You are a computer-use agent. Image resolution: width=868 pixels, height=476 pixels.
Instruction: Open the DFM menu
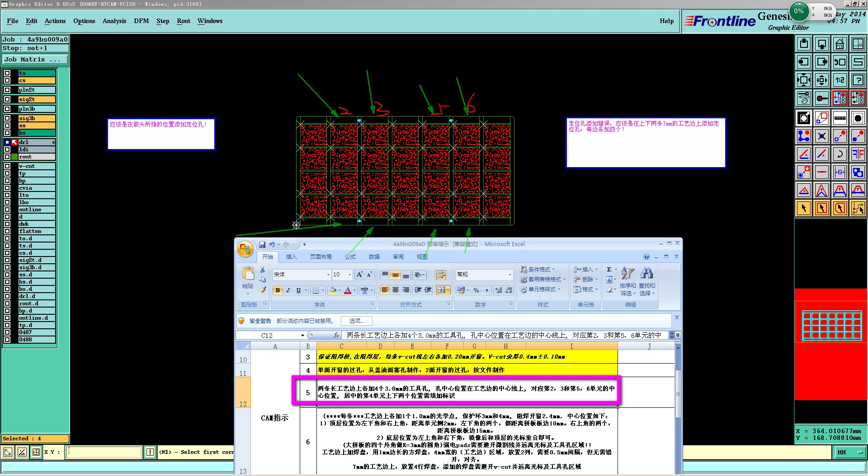point(142,21)
